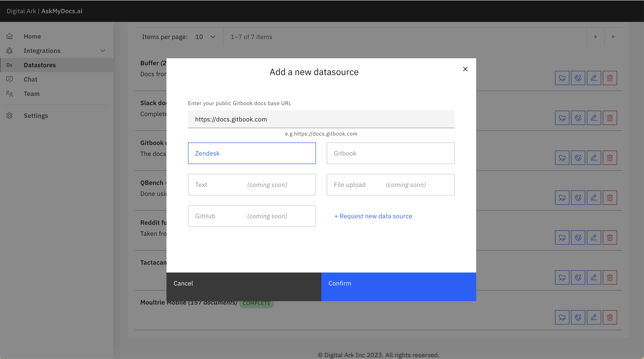The height and width of the screenshot is (359, 644).
Task: Delete the QBench datastore
Action: 610,198
